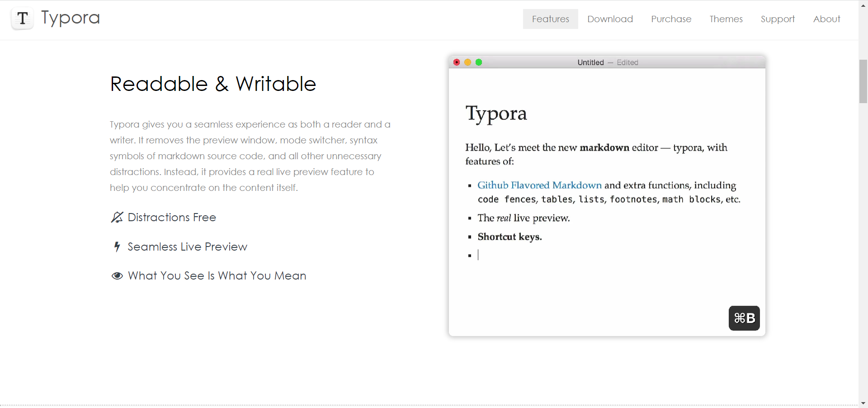Viewport: 868px width, 408px height.
Task: Click the empty bullet with text cursor
Action: pyautogui.click(x=474, y=255)
